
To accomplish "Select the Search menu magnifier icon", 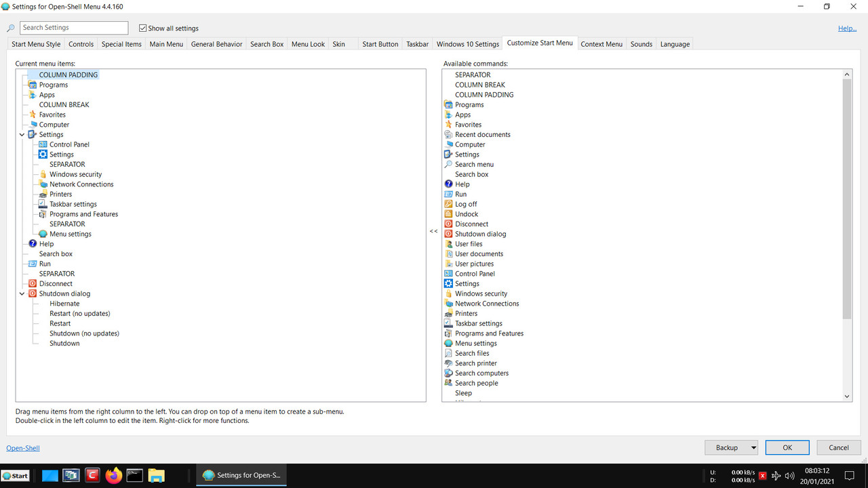I will 448,164.
